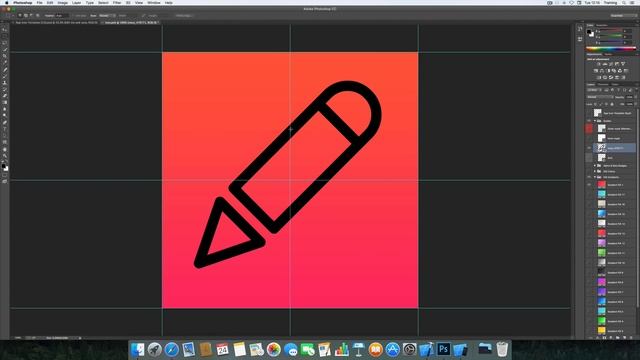Select the Eraser tool
This screenshot has width=640, height=360.
4,96
